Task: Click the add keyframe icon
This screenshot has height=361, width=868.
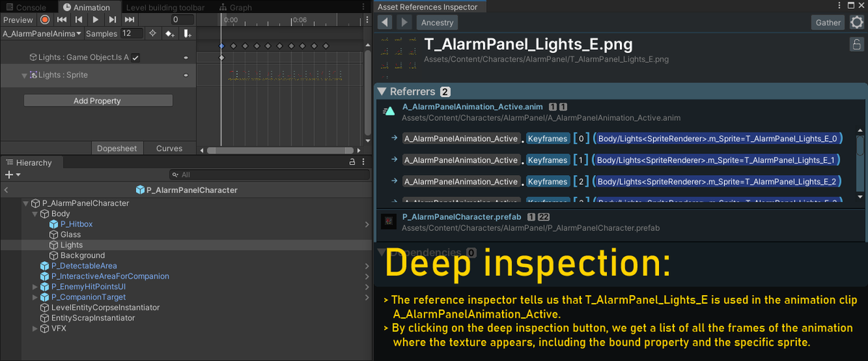Action: click(170, 33)
